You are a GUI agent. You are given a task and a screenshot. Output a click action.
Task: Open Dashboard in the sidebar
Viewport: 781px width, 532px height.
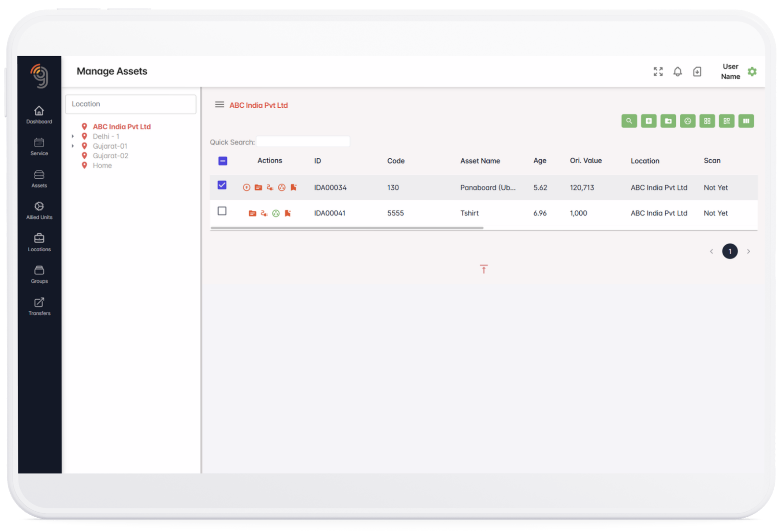[x=39, y=115]
